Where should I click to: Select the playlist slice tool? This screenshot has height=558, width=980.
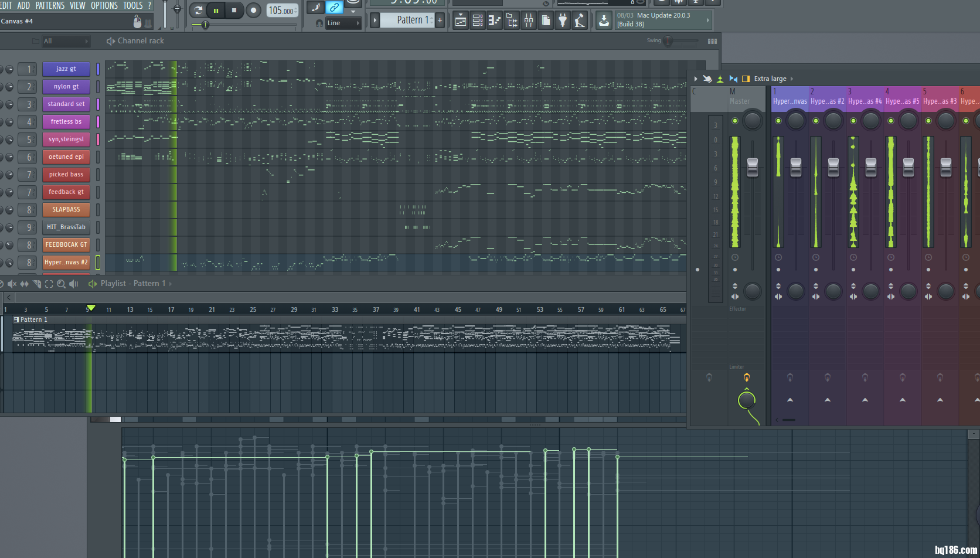point(36,284)
